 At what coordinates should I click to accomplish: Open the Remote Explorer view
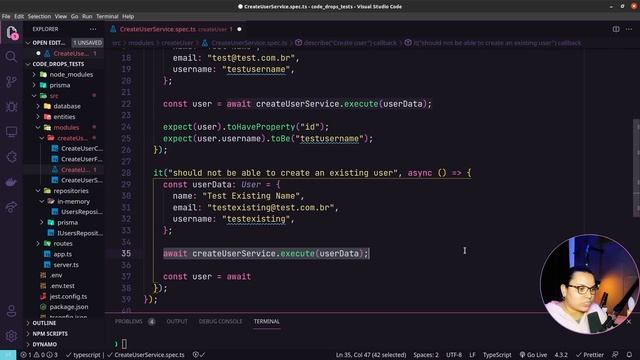11,131
